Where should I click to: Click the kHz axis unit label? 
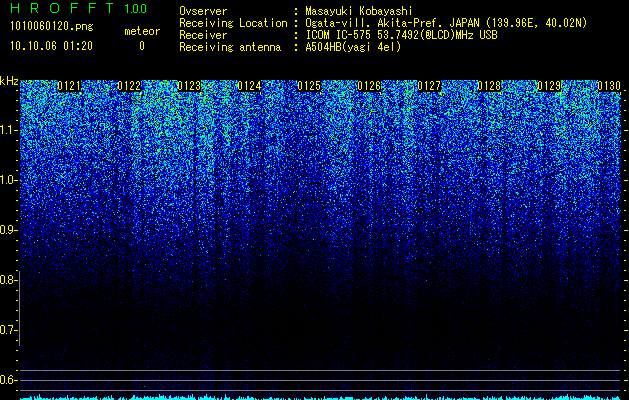(9, 81)
